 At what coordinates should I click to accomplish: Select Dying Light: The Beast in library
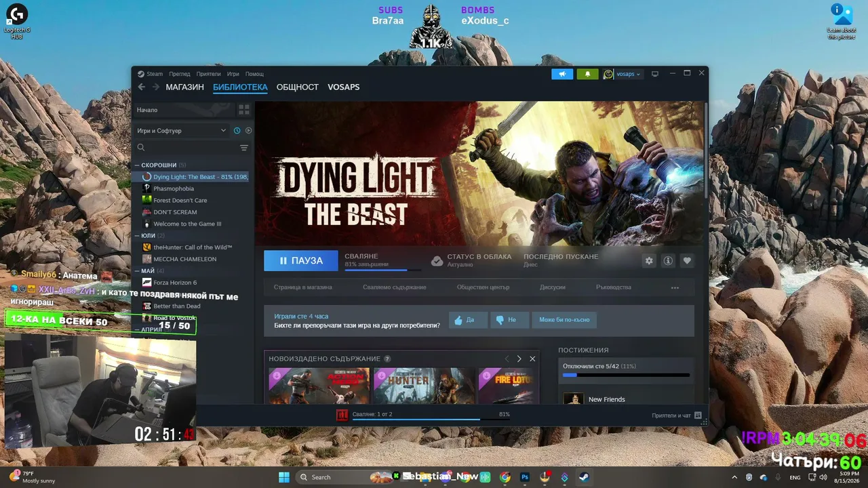193,177
